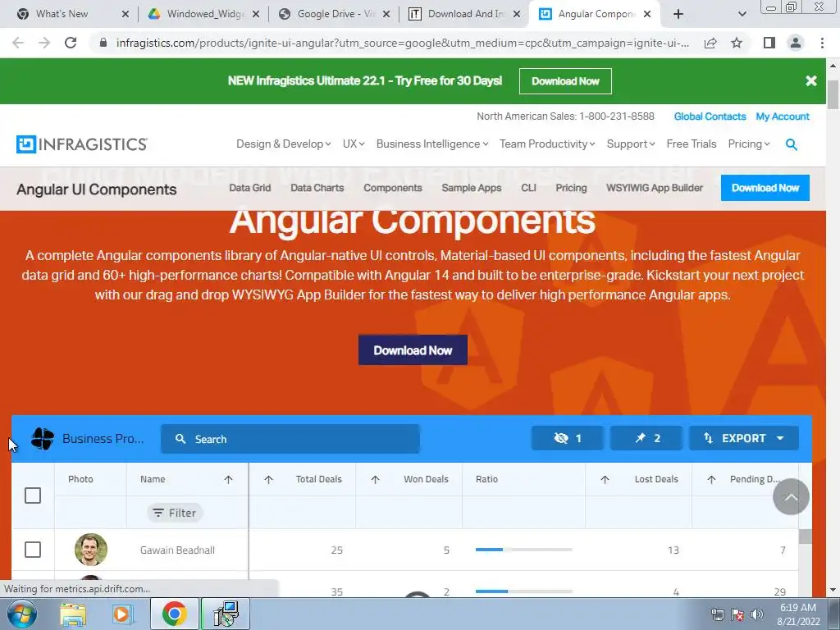This screenshot has width=840, height=630.
Task: Dismiss the green promo banner
Action: click(x=811, y=81)
